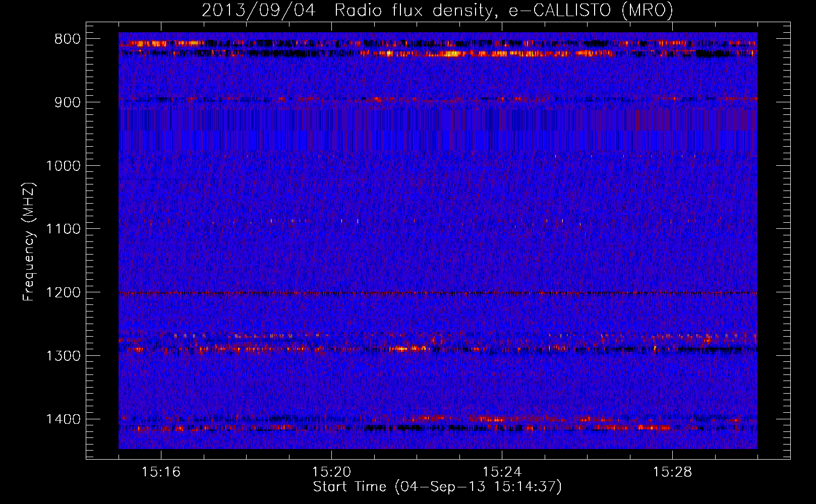Click the thin horizontal emission line at 1200 MHz
Viewport: 816px width, 504px height.
coord(438,293)
